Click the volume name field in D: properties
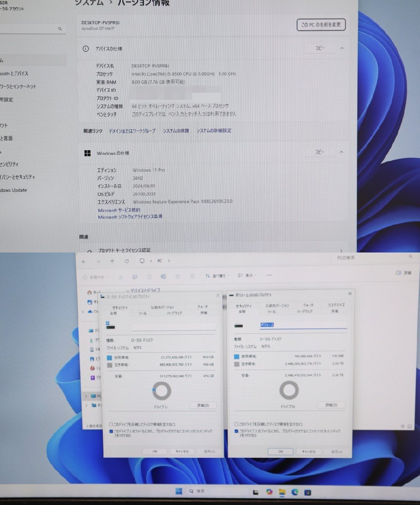Image resolution: width=420 pixels, height=505 pixels. click(303, 325)
